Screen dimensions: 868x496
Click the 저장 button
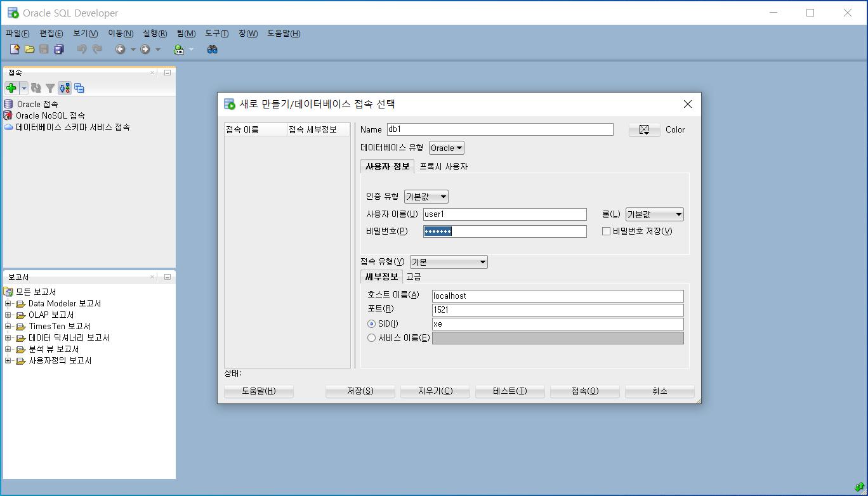click(x=360, y=391)
